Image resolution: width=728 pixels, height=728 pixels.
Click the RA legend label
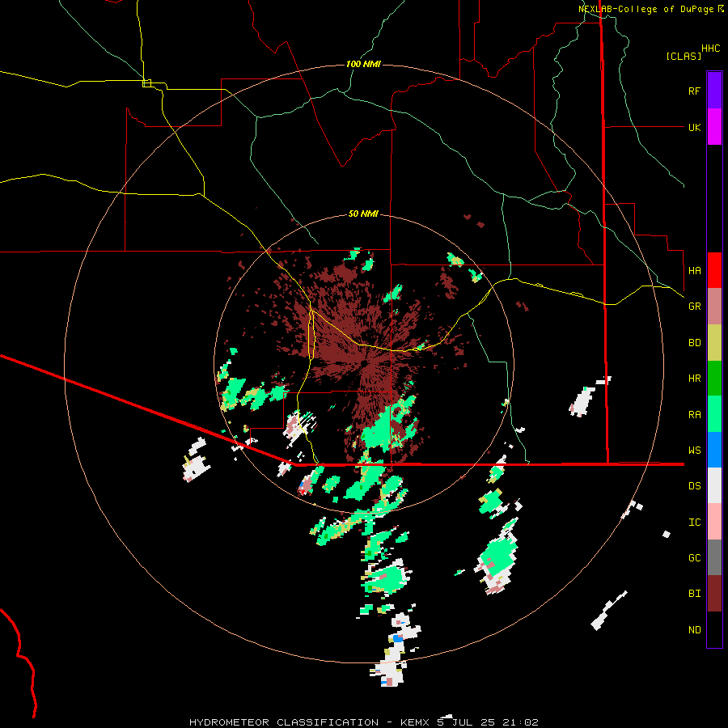[x=694, y=414]
